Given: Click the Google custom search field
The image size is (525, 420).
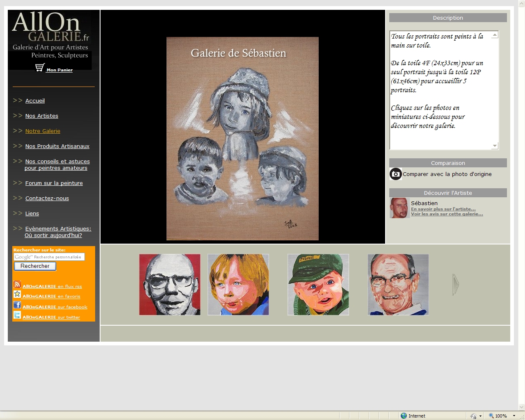Looking at the screenshot, I should click(x=49, y=257).
